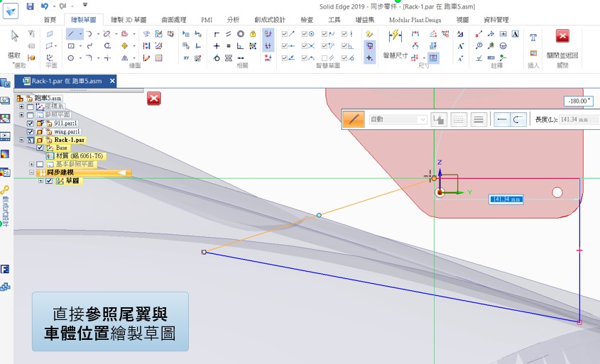Apply the Tangent relationship icon
The image size is (600, 364).
pyautogui.click(x=217, y=58)
